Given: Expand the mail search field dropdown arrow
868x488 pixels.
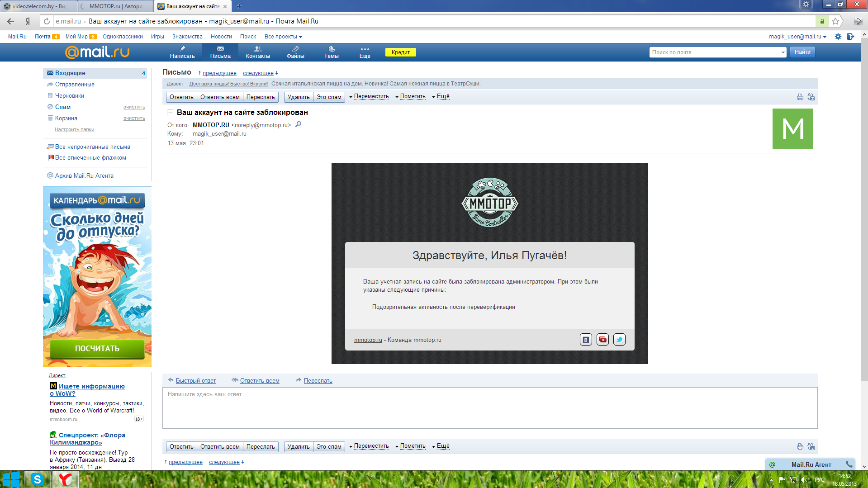Looking at the screenshot, I should pos(783,52).
